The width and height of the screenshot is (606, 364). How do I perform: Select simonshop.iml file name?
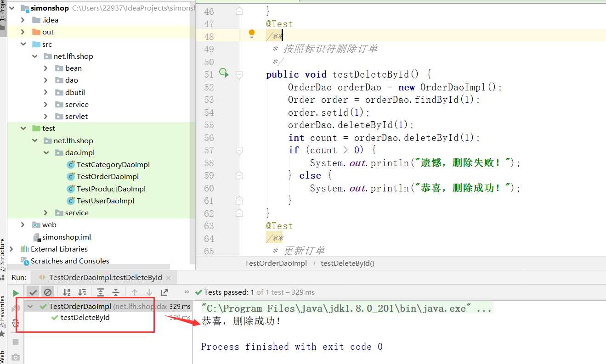coord(67,237)
